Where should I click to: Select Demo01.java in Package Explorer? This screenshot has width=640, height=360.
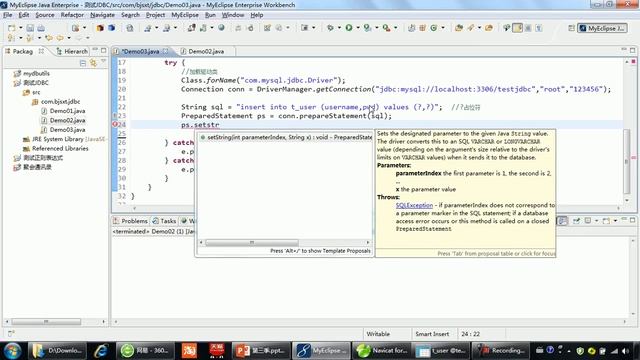pos(63,111)
